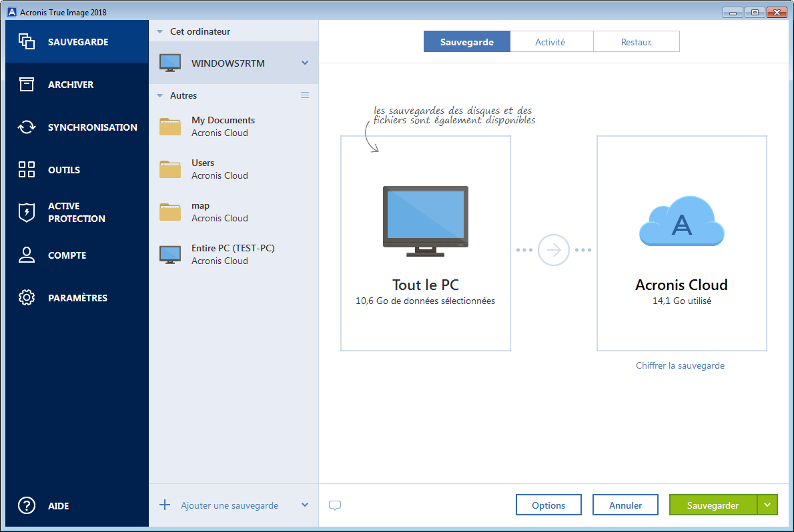
Task: Click the 10,6 Go de données sélectionnées text
Action: (x=426, y=301)
